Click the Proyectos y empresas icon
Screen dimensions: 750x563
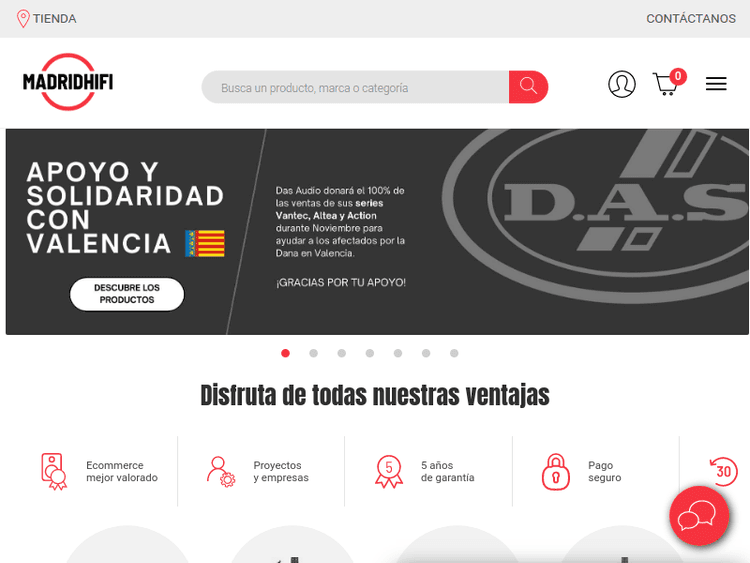pyautogui.click(x=220, y=471)
